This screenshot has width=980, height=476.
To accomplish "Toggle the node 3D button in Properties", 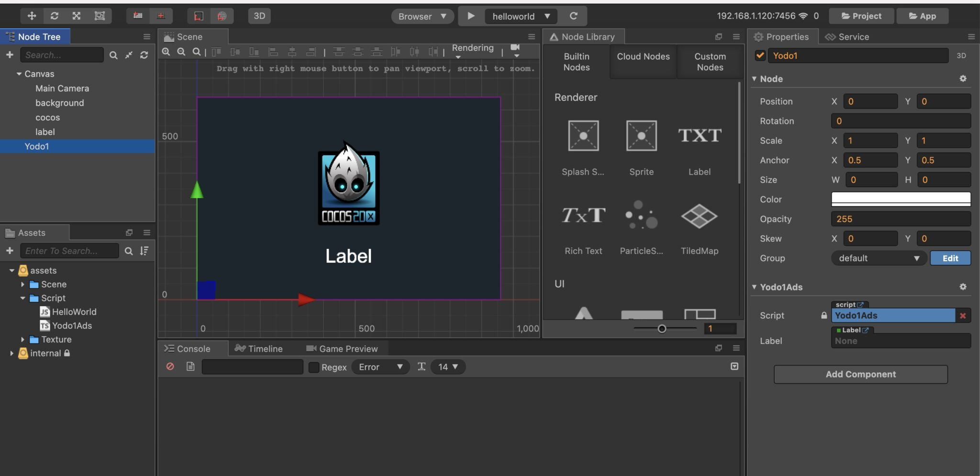I will tap(961, 55).
